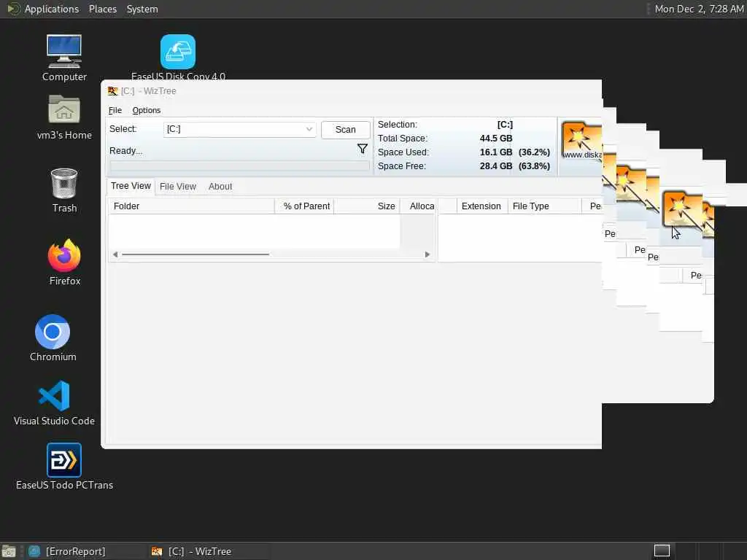This screenshot has height=560, width=747.
Task: Sort by the % of Parent column
Action: pos(304,206)
